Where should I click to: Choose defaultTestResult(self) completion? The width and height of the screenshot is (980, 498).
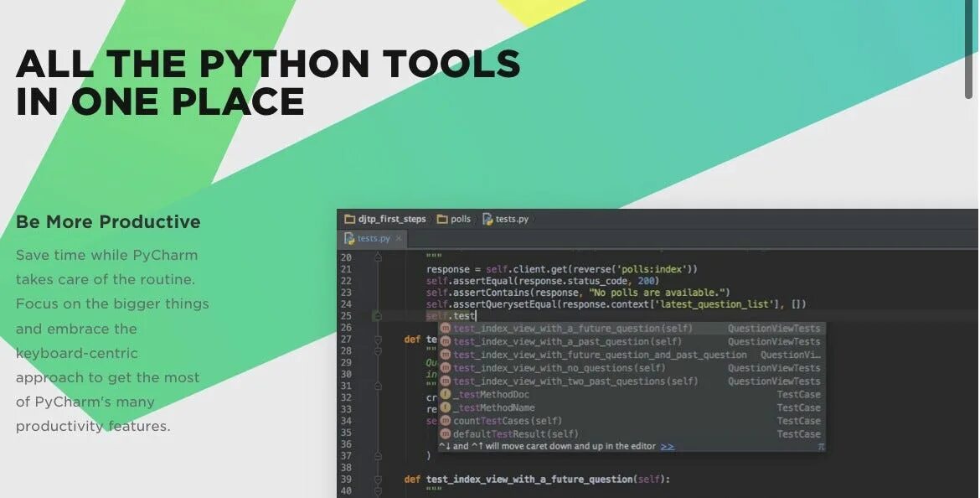point(632,433)
